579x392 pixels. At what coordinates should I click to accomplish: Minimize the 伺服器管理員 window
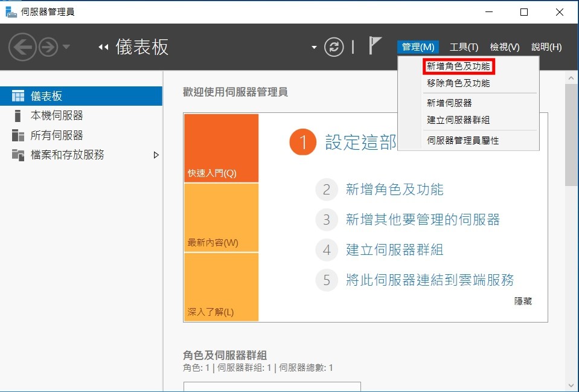tap(489, 12)
